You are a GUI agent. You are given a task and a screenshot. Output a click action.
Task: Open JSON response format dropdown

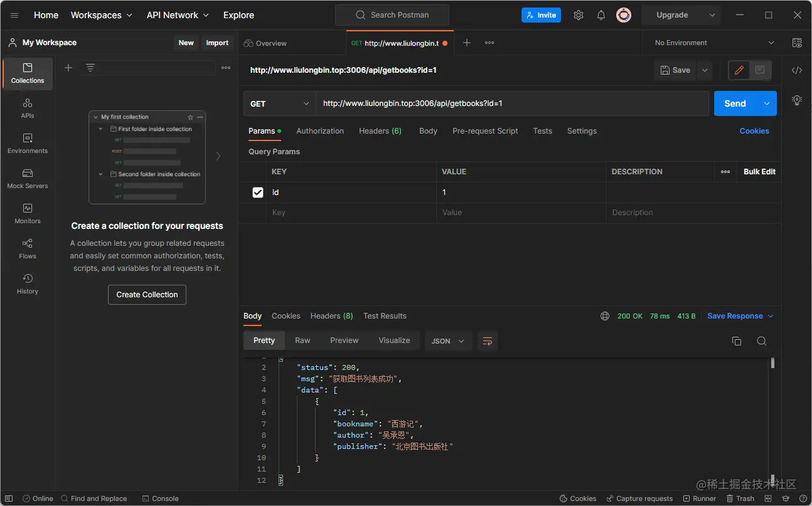[448, 341]
